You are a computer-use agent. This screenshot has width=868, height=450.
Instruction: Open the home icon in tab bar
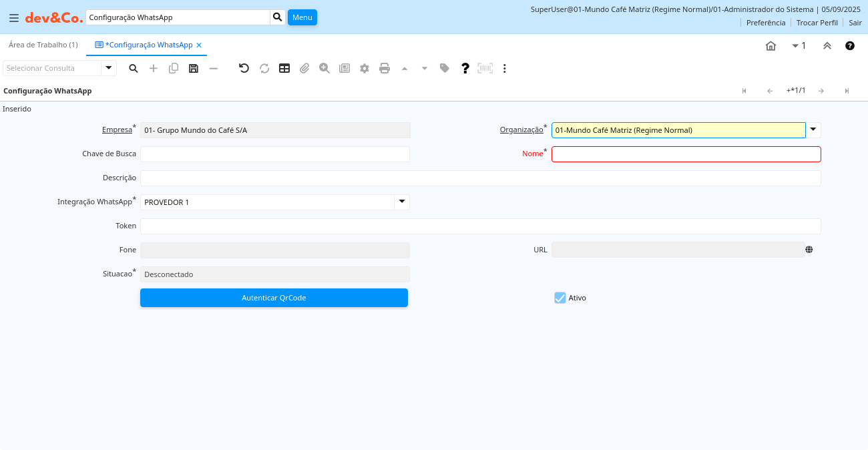tap(771, 46)
